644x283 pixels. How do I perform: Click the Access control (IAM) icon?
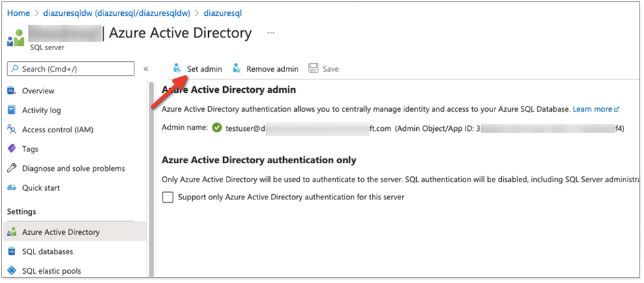[11, 130]
